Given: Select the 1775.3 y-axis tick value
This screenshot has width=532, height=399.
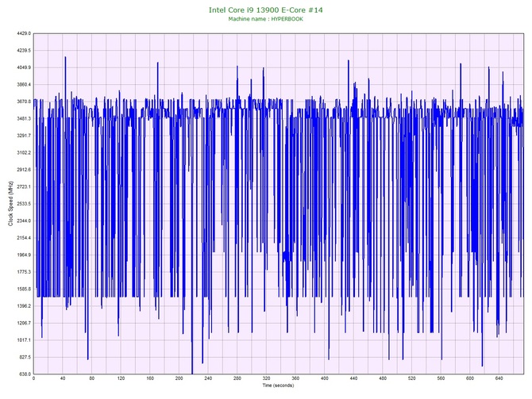Looking at the screenshot, I should (23, 272).
